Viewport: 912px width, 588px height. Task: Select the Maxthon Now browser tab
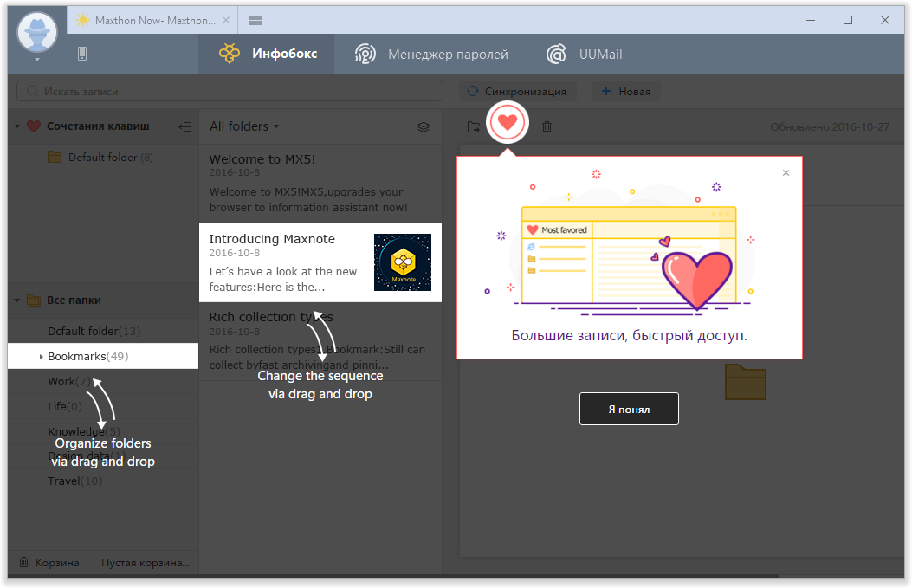[153, 21]
